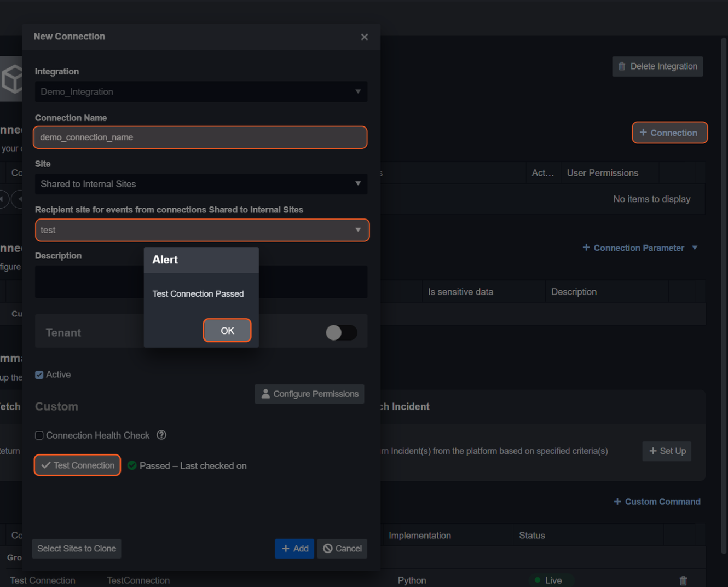Click the User Permissions column header
The width and height of the screenshot is (728, 587).
point(602,173)
